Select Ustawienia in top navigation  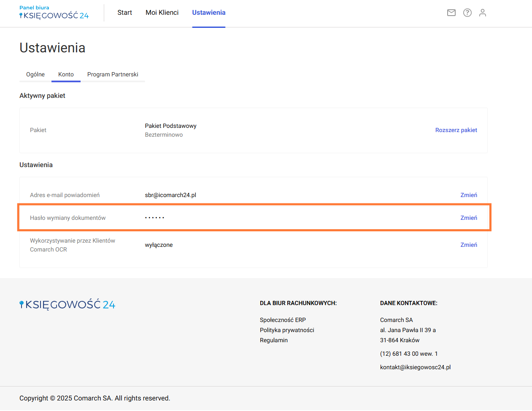coord(209,13)
